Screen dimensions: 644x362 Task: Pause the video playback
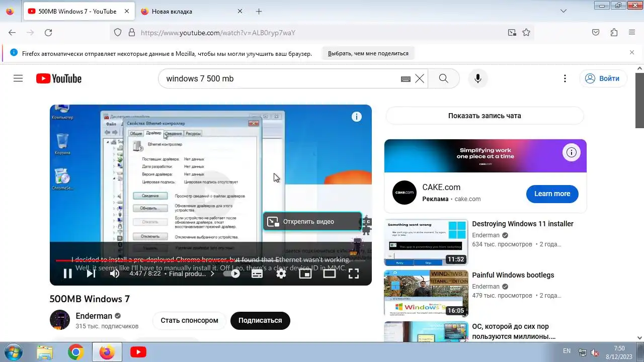click(x=67, y=274)
